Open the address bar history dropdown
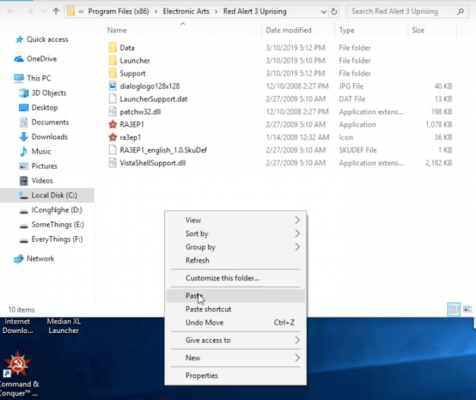 [x=323, y=12]
